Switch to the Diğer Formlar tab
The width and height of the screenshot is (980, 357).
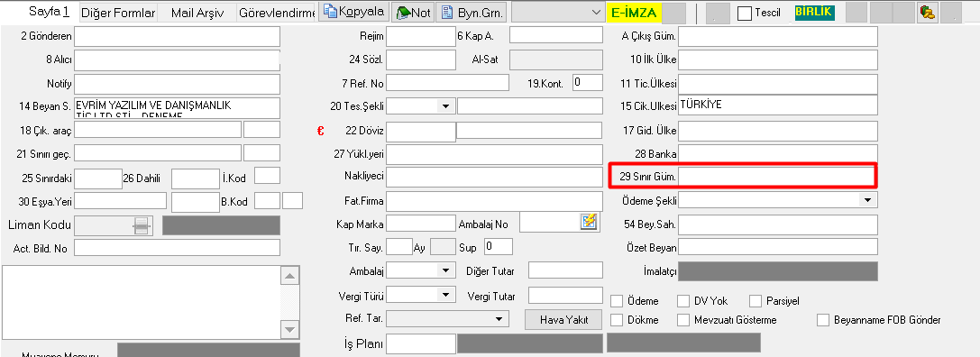[x=118, y=13]
